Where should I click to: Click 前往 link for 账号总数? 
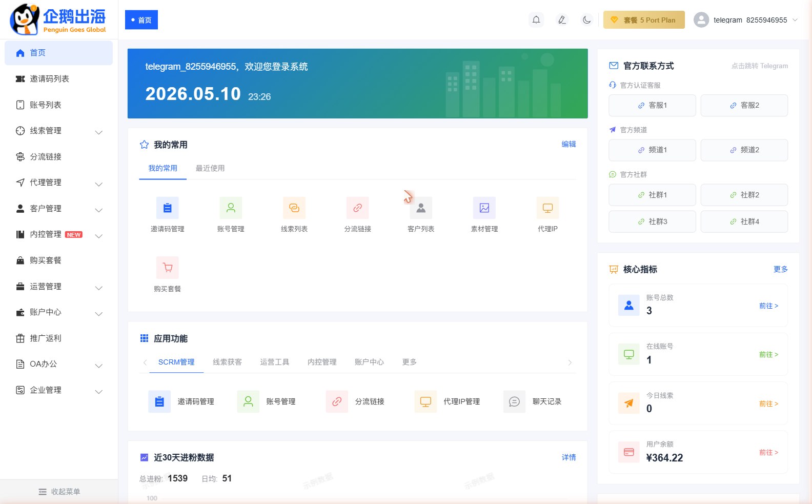pos(768,306)
